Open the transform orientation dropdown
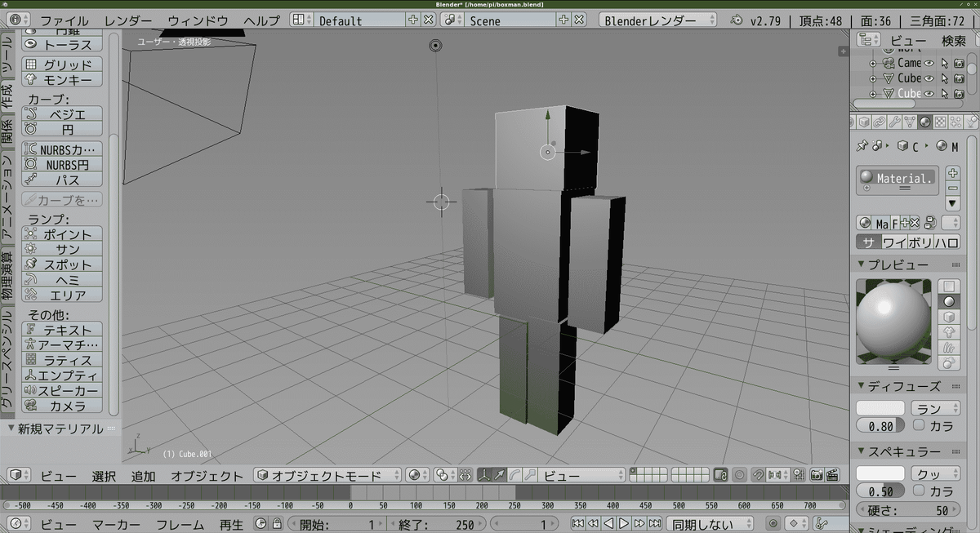 point(581,475)
